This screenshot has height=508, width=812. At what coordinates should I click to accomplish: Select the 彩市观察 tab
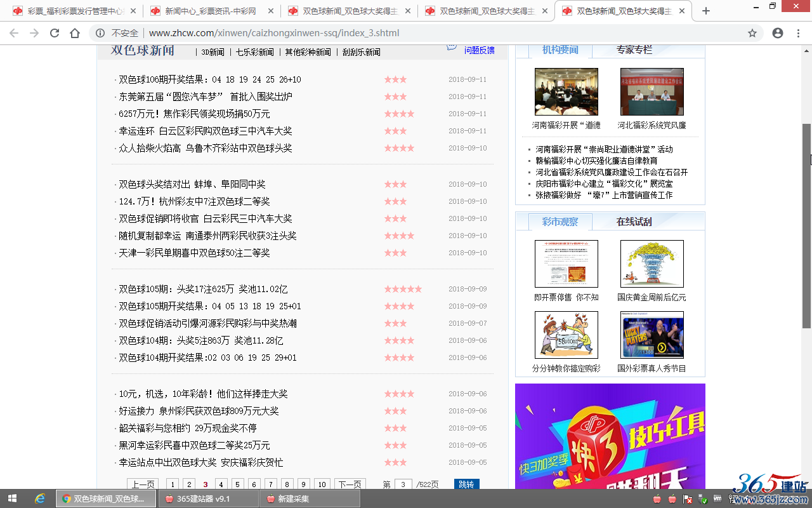point(560,222)
